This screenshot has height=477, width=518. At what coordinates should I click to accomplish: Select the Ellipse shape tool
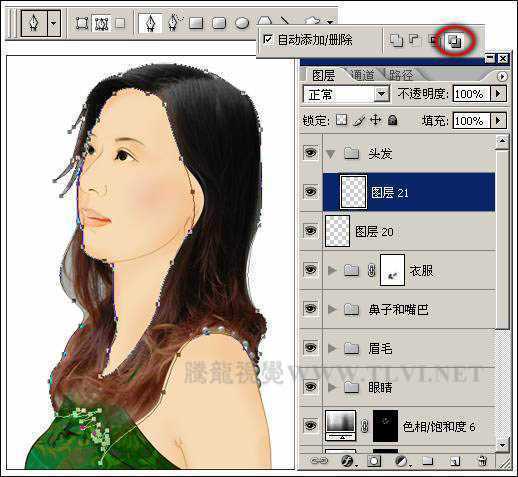[x=242, y=23]
